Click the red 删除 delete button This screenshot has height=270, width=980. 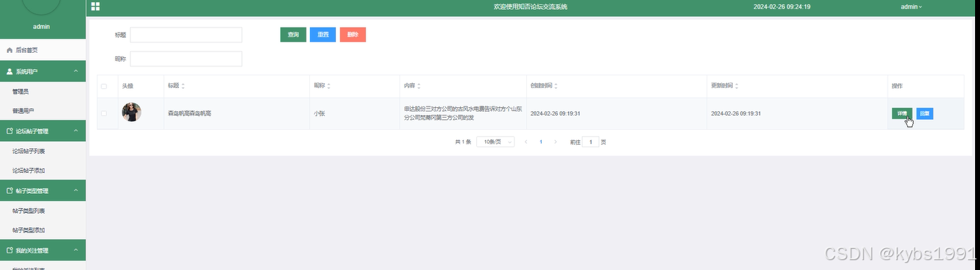coord(353,35)
